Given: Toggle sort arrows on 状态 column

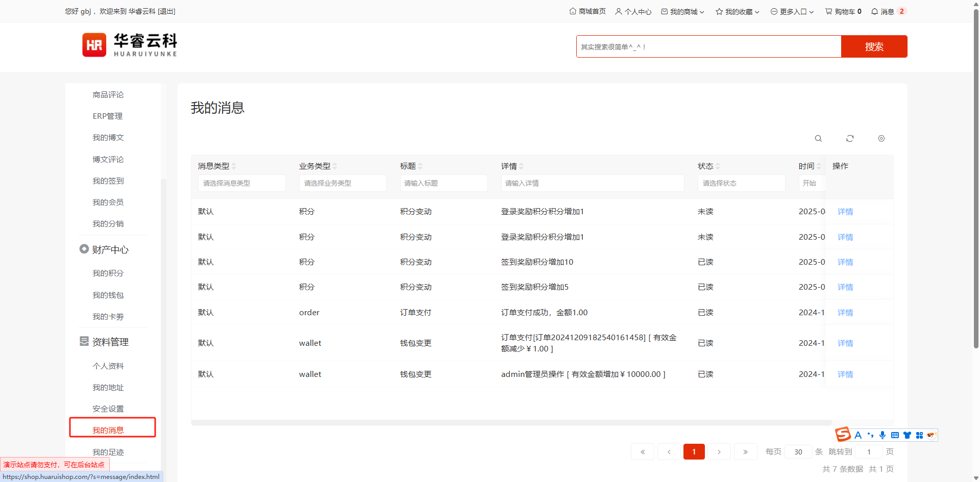Looking at the screenshot, I should point(718,166).
